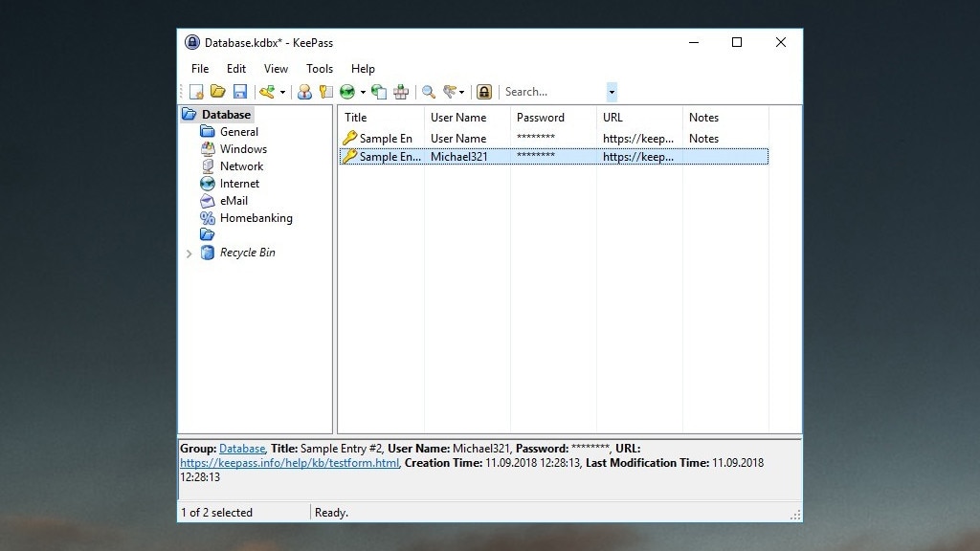Maximize the KeePass window
Image resolution: width=980 pixels, height=551 pixels.
[x=737, y=42]
